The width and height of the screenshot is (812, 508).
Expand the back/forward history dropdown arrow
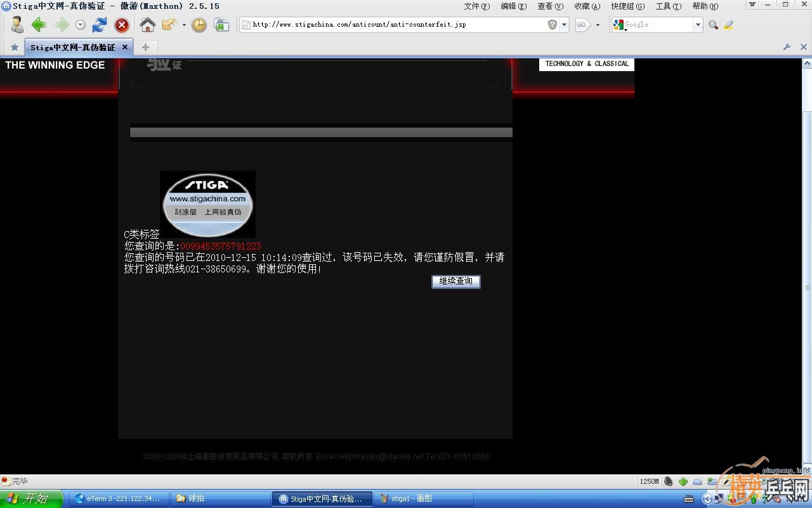pos(80,25)
